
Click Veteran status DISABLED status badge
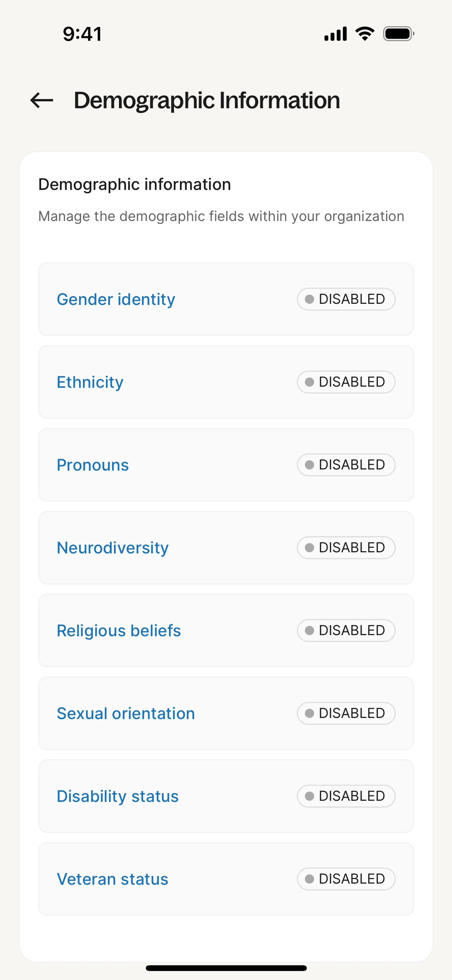(346, 879)
